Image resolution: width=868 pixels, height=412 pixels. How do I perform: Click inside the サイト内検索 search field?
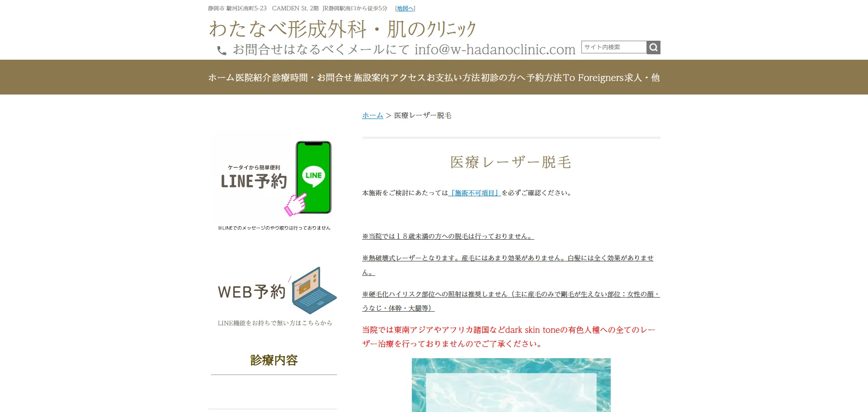click(x=613, y=47)
